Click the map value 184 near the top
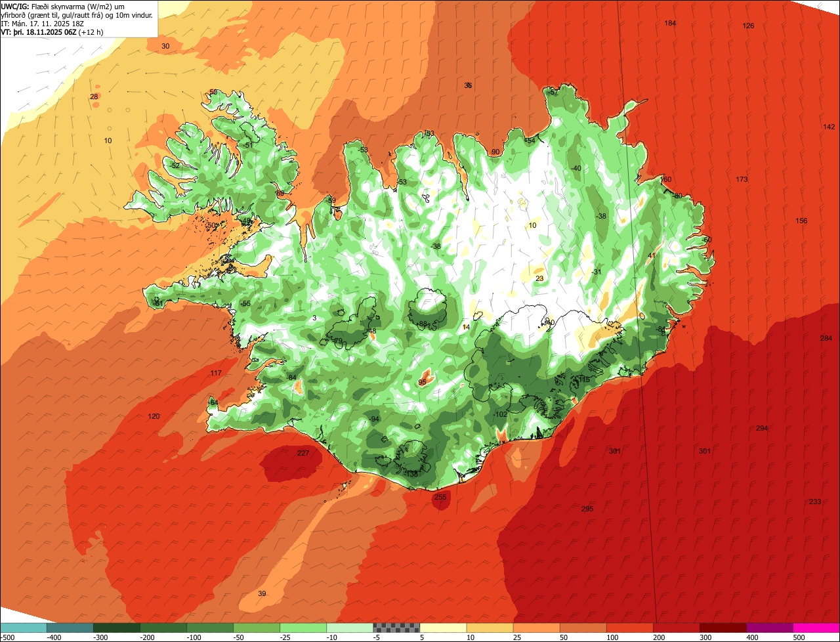840x642 pixels. (670, 24)
